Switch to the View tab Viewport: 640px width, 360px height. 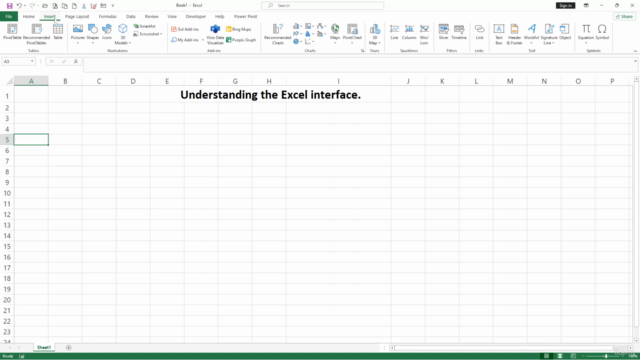point(172,16)
